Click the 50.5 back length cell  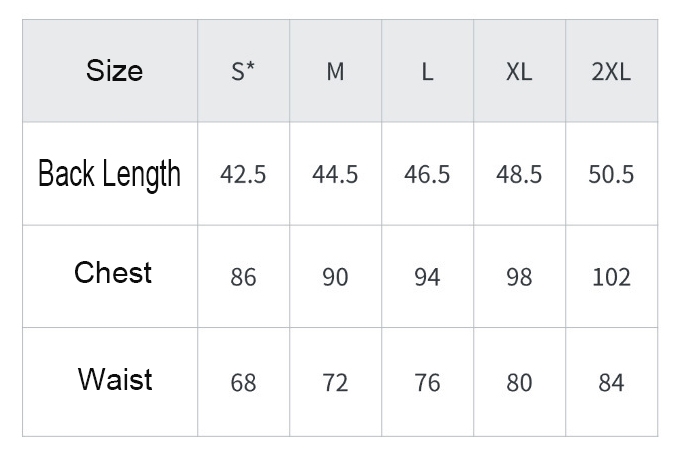(x=611, y=174)
